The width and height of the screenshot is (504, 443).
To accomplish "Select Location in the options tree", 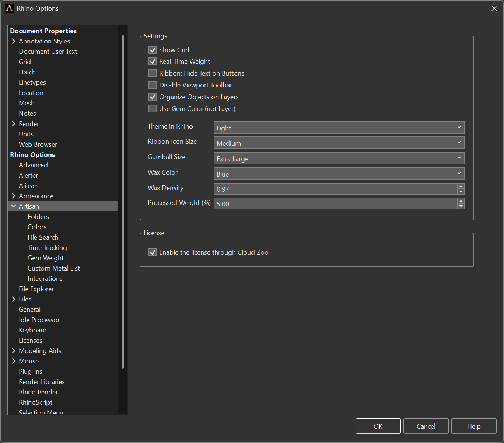I will (31, 93).
